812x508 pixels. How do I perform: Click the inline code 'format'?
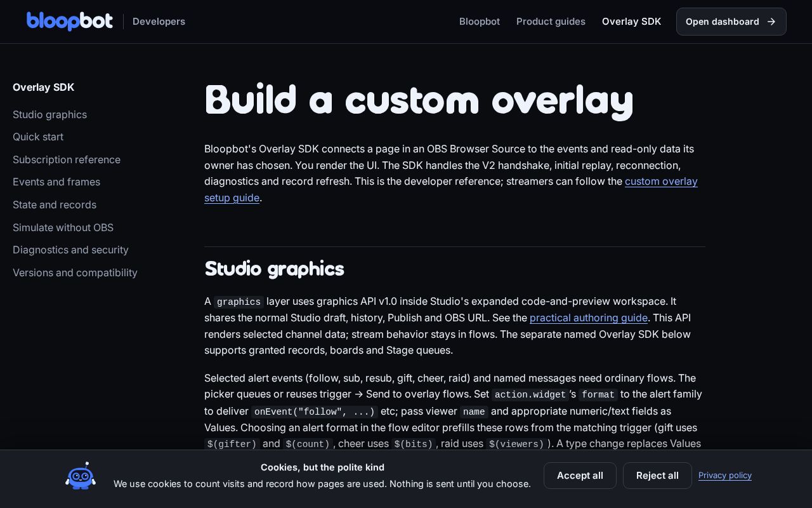pos(598,394)
